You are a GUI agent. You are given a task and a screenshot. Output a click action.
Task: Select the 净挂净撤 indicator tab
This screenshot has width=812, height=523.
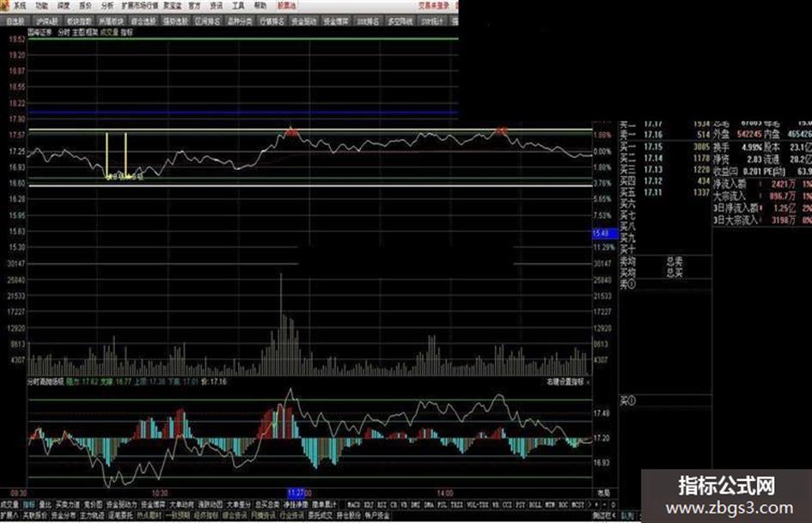[x=296, y=504]
